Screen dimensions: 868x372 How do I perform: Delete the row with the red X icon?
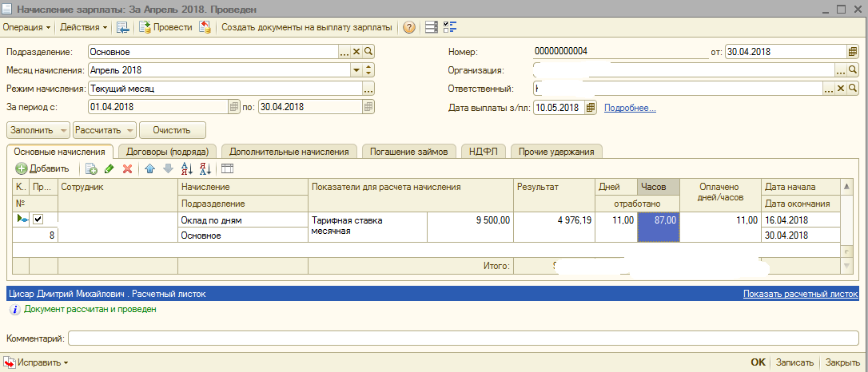click(126, 168)
